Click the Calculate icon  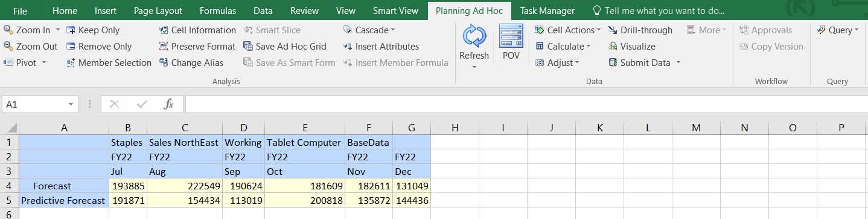539,46
